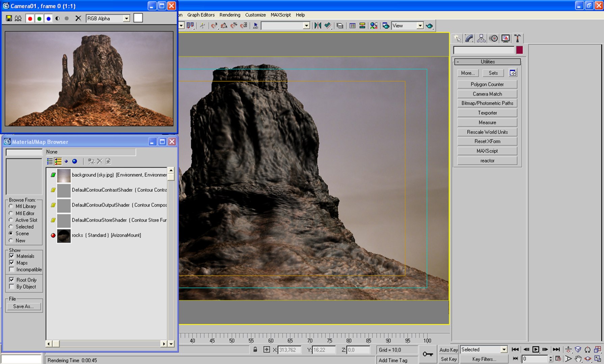The height and width of the screenshot is (364, 604).
Task: Toggle the green channel in render window
Action: pos(39,19)
